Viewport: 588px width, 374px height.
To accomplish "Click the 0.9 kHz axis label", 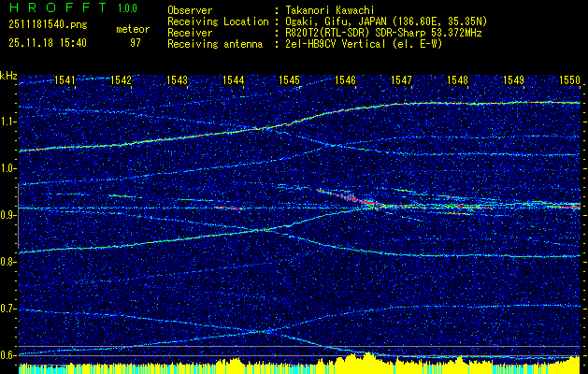I will pos(8,216).
